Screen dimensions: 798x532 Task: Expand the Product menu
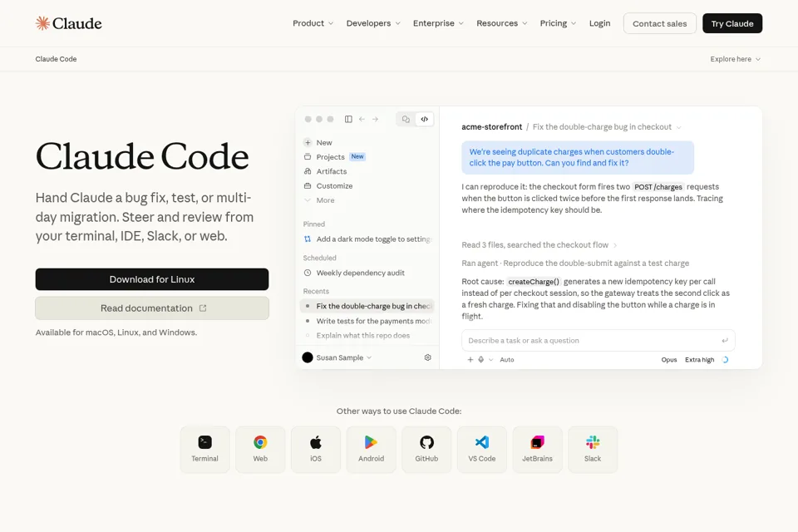pyautogui.click(x=313, y=23)
